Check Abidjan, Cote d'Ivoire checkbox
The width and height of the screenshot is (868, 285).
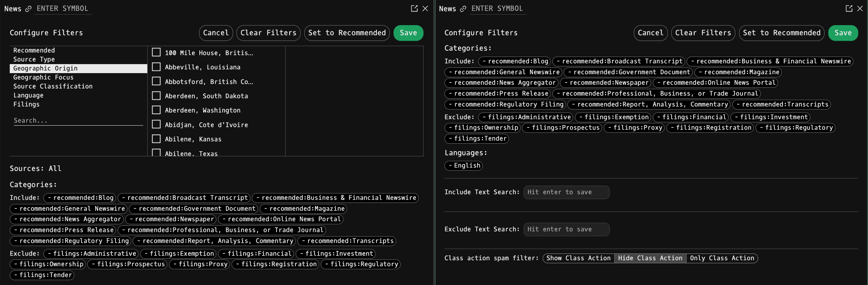pos(156,124)
